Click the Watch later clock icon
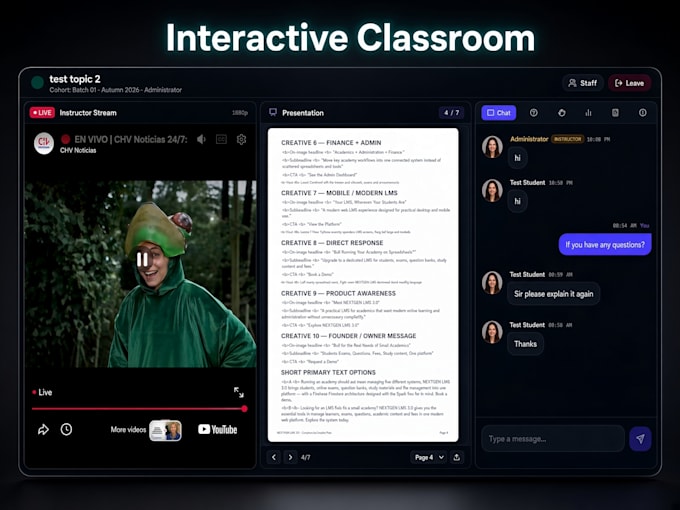Image resolution: width=680 pixels, height=510 pixels. [x=66, y=429]
